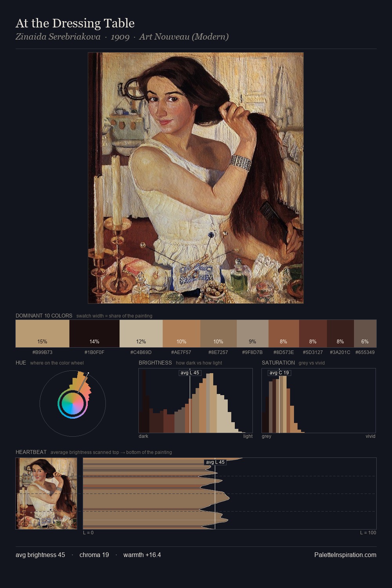Screen dimensions: 392x588
Task: Click the main painting image
Action: (196, 178)
